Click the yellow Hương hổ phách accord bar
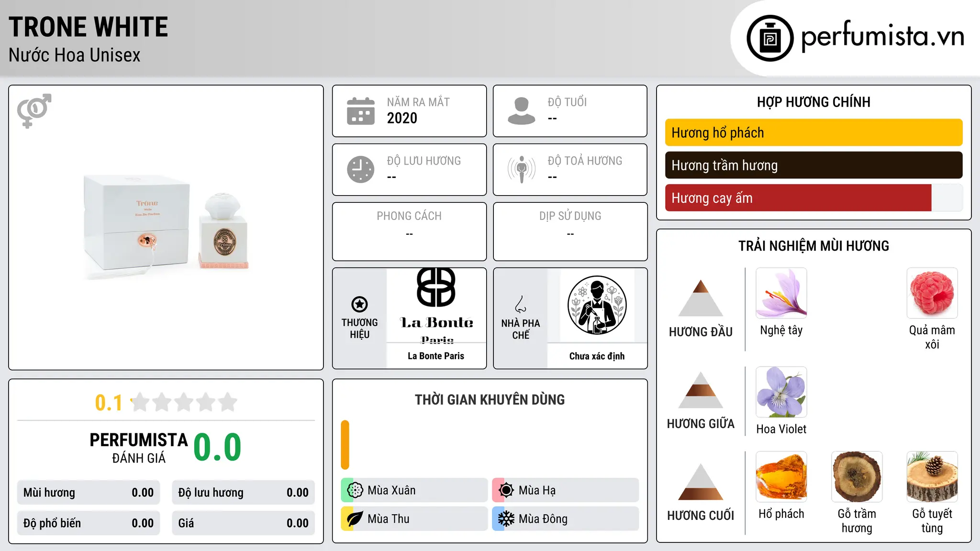This screenshot has height=551, width=980. (814, 132)
